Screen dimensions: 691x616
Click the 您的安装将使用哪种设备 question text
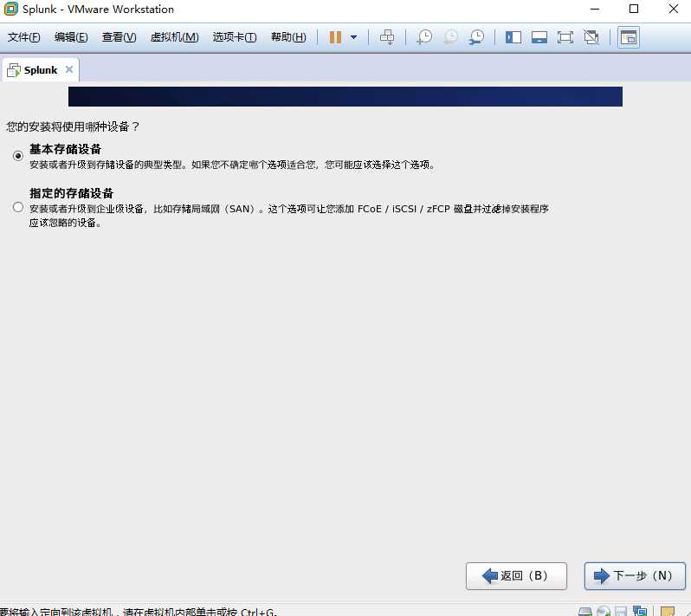tap(72, 127)
